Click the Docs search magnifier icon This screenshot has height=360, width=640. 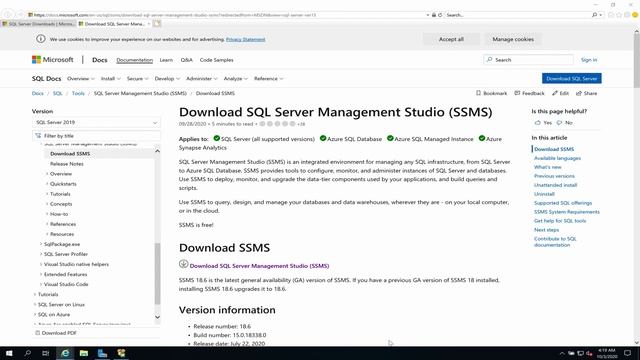(489, 60)
